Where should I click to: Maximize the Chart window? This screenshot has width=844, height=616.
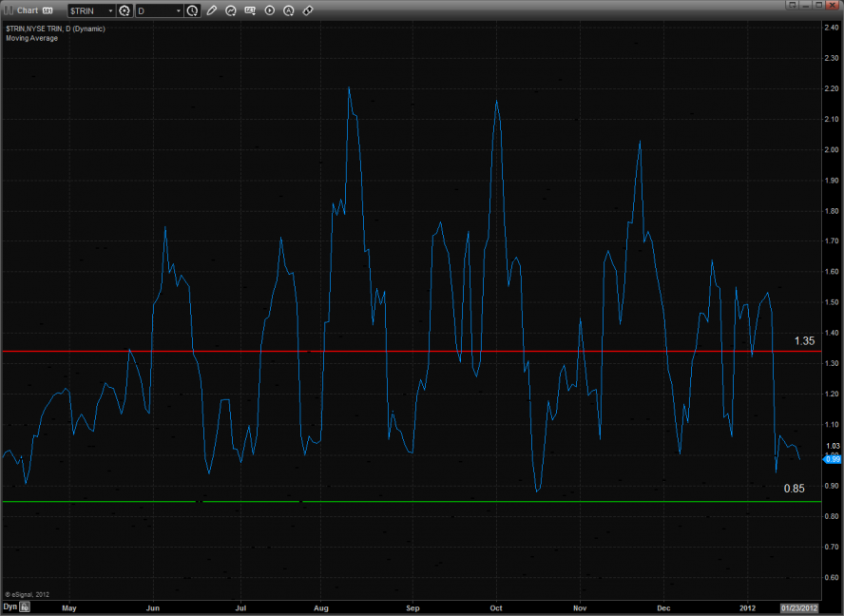(x=818, y=5)
